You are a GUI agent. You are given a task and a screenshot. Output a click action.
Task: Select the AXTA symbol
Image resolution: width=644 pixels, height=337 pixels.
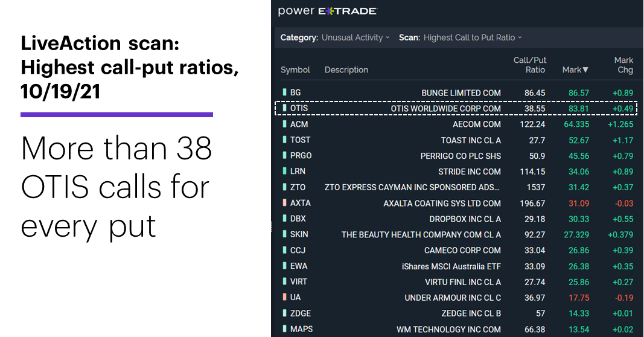coord(300,202)
